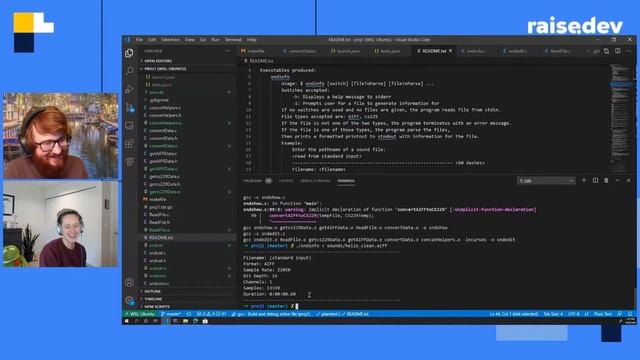
Task: Open the terminal selector dropdown '1: zsh'
Action: click(x=546, y=180)
